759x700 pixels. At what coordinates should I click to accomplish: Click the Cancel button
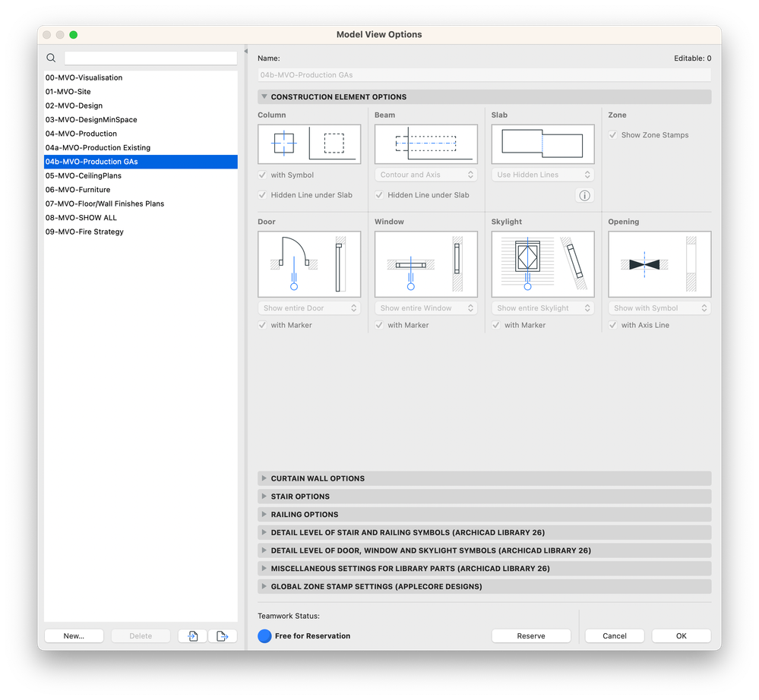(615, 635)
